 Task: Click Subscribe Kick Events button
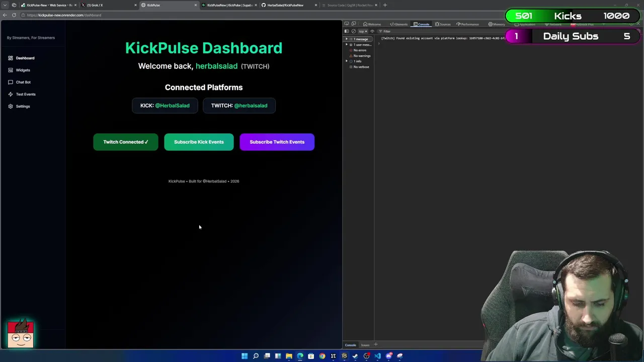click(199, 142)
